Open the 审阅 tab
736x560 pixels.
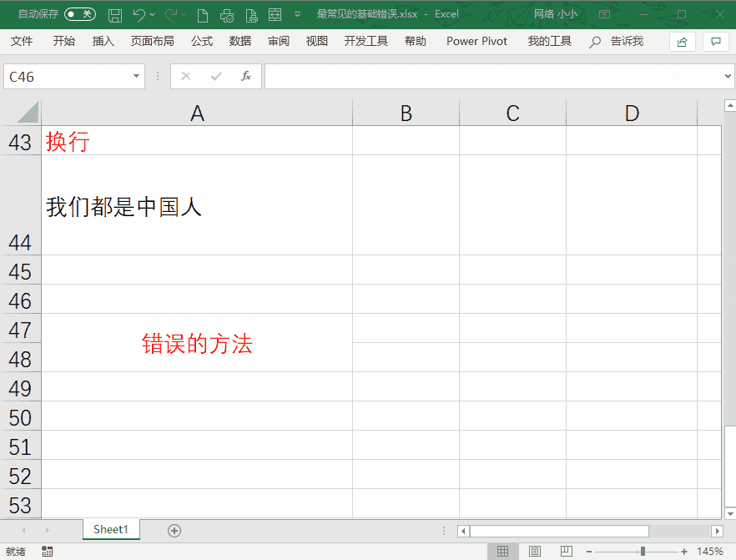click(x=279, y=41)
